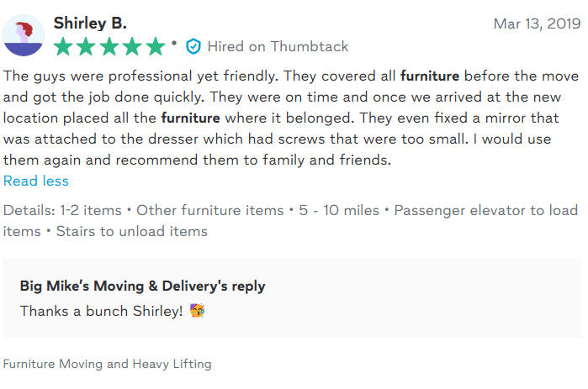The width and height of the screenshot is (588, 389).
Task: Click the fourth rating star
Action: tap(132, 46)
